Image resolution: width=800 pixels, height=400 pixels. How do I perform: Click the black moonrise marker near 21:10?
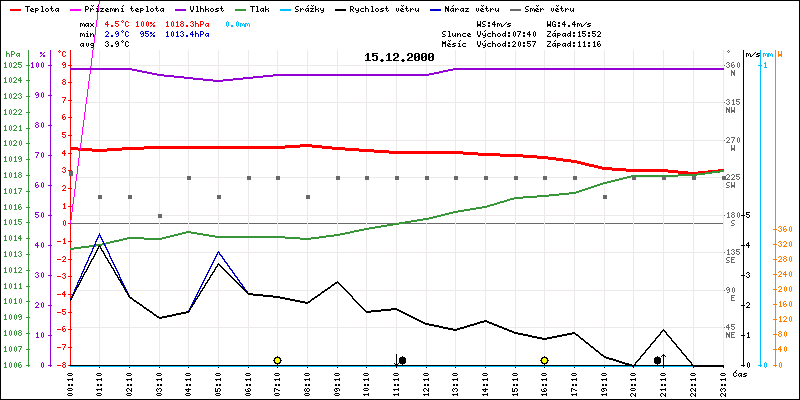point(658,360)
